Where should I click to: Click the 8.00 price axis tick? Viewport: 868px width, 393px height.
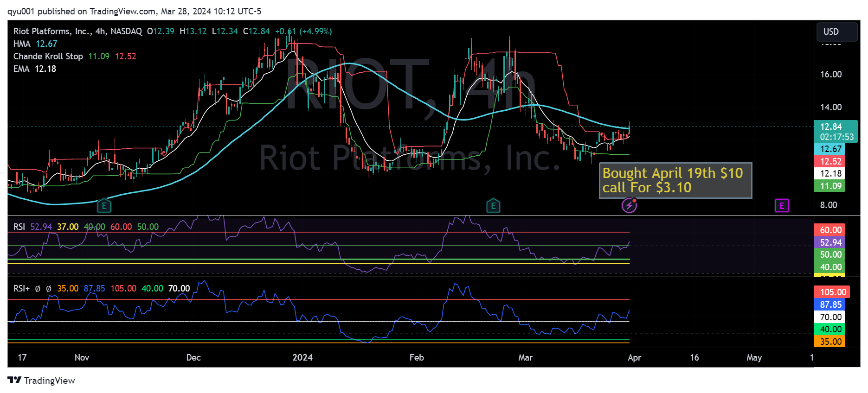click(x=829, y=205)
